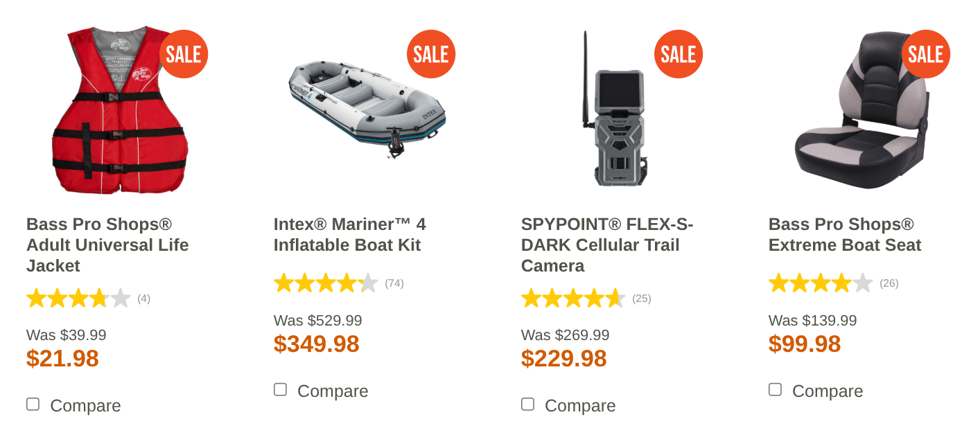Enable Compare on the Intex Mariner 4 boat
This screenshot has height=444, width=980.
coord(280,389)
